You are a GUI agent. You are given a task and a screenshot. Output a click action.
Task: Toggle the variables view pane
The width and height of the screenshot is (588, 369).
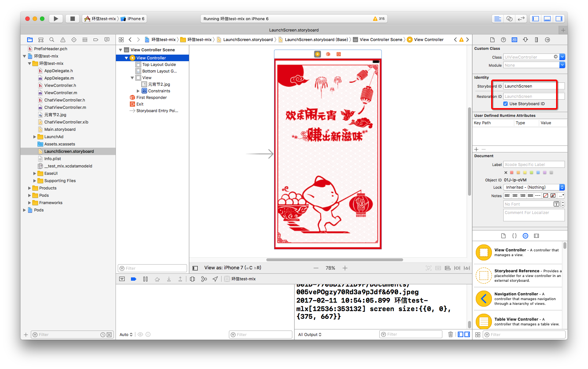(x=460, y=334)
